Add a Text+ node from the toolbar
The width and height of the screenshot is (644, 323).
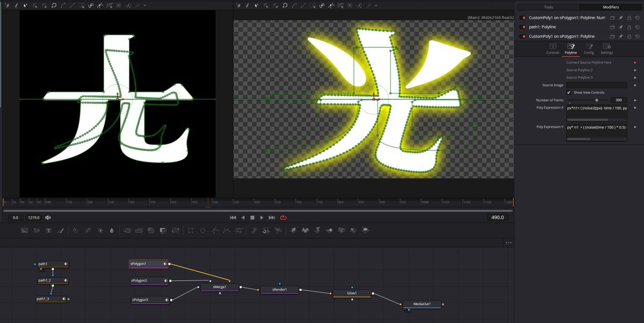(x=49, y=231)
